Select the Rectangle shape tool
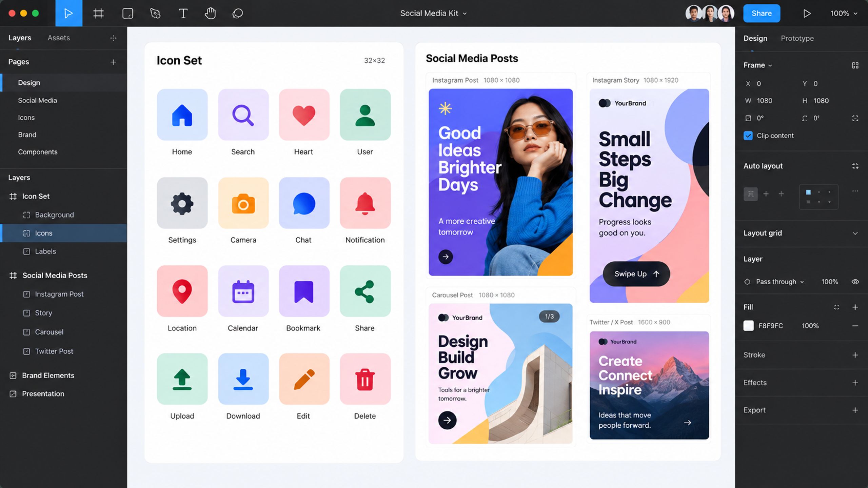The width and height of the screenshot is (868, 488). [128, 14]
